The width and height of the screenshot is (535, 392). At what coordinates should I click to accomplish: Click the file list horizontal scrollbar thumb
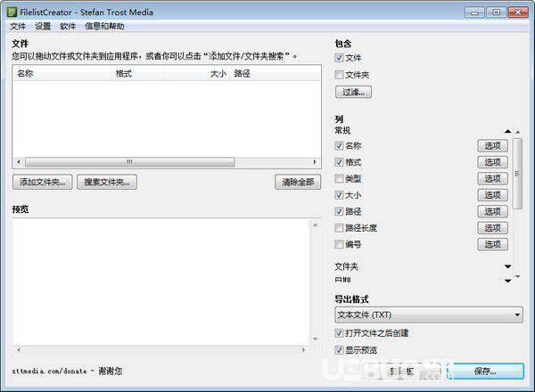(x=130, y=162)
